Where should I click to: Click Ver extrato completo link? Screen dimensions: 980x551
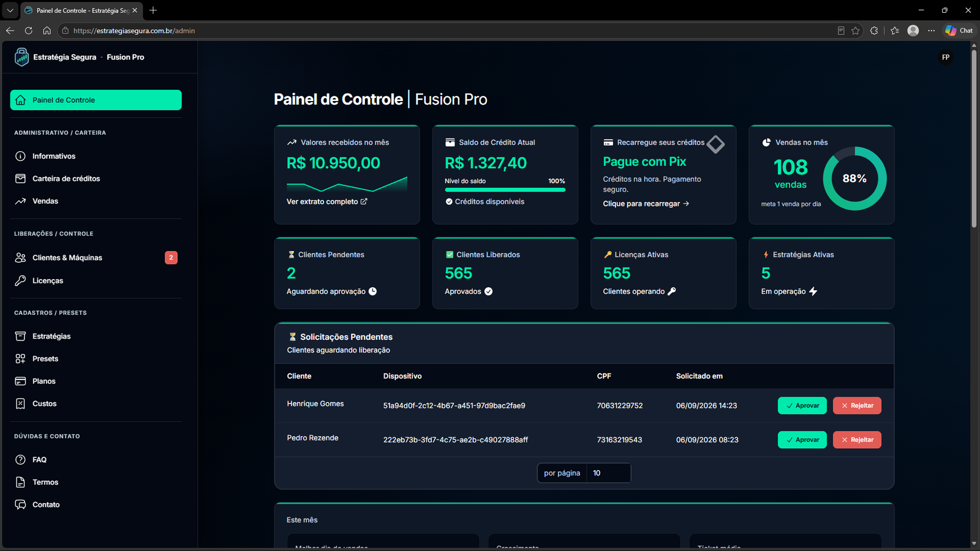[x=327, y=201]
